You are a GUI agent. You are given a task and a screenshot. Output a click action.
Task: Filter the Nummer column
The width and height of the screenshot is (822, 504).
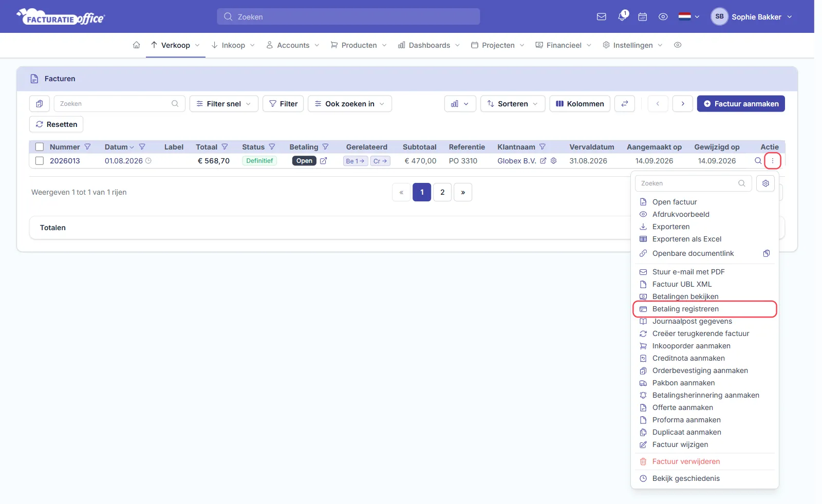click(x=87, y=147)
